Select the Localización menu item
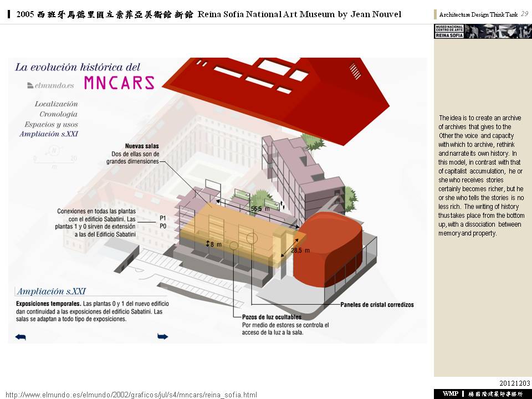 56,104
